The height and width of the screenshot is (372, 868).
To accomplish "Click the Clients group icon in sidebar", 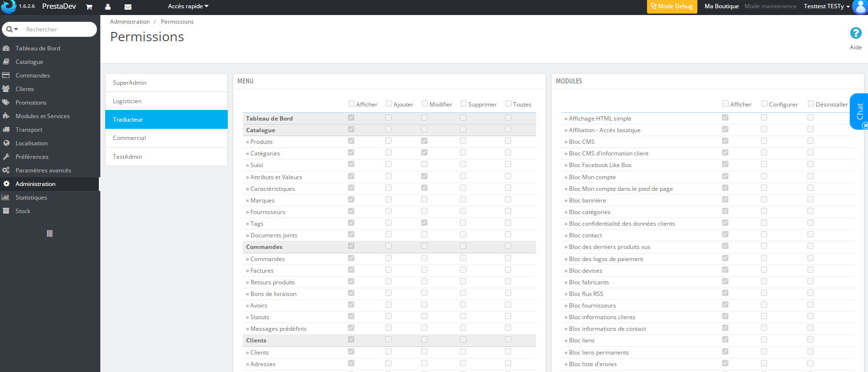I will click(6, 89).
